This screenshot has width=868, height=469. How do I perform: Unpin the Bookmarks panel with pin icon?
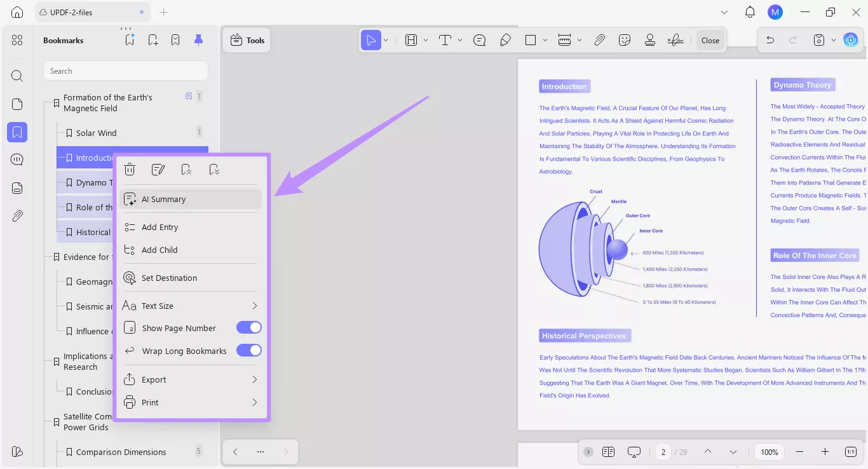[198, 40]
